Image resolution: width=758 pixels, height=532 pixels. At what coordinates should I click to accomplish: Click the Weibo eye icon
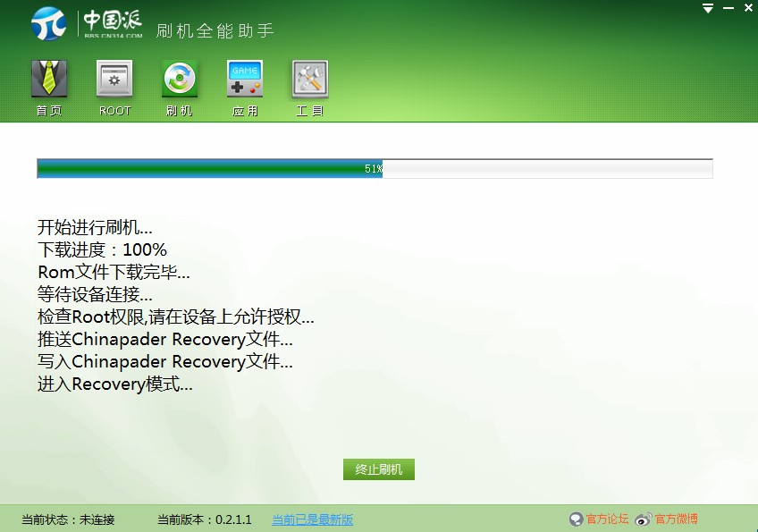[644, 519]
